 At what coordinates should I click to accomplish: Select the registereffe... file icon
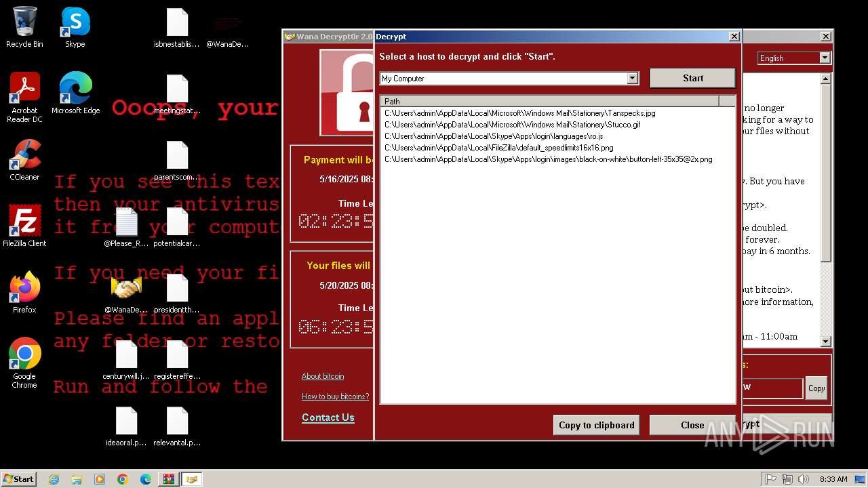tap(177, 361)
